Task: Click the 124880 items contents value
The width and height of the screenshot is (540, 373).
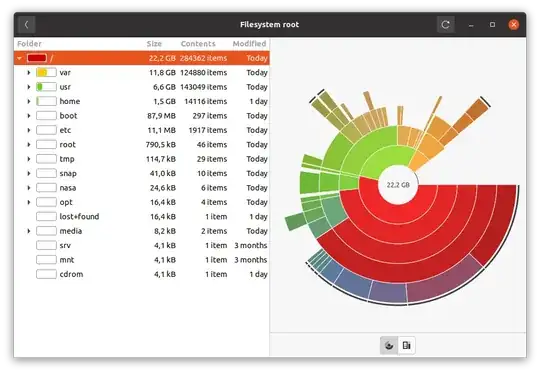Action: pyautogui.click(x=204, y=73)
